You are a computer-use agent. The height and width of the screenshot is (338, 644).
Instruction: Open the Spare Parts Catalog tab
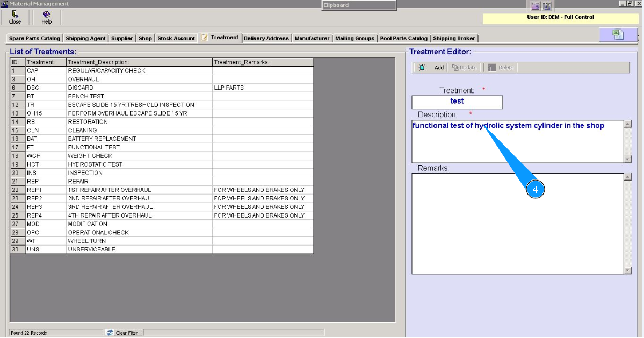[34, 38]
